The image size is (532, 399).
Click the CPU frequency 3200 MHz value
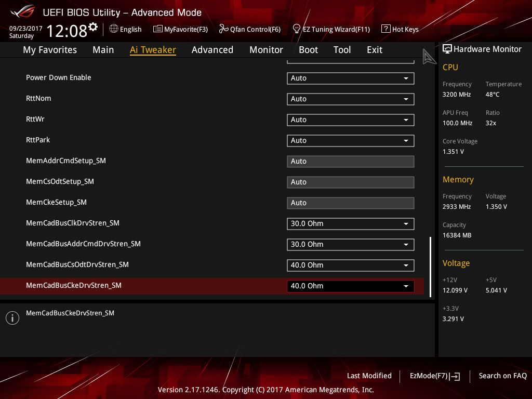point(456,95)
